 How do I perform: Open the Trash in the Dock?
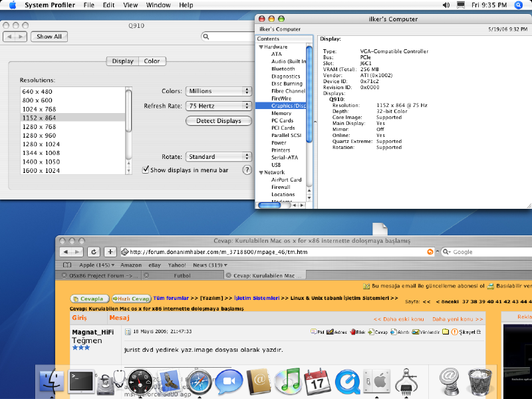click(479, 382)
